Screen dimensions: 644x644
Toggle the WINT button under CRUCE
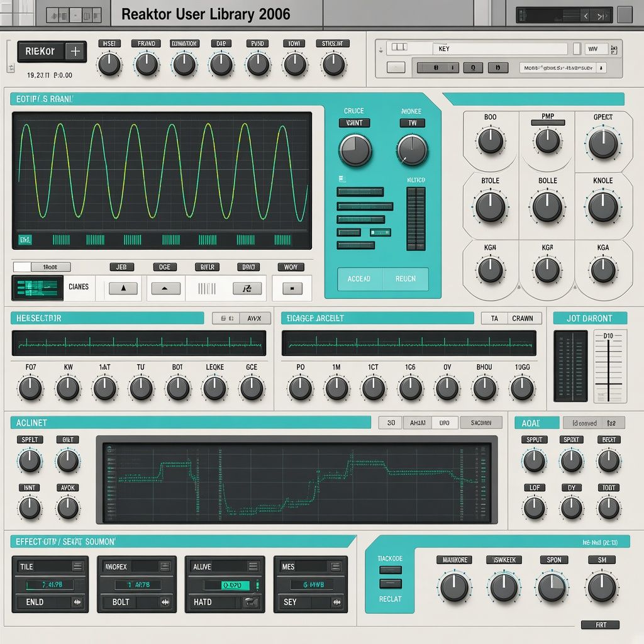(355, 123)
